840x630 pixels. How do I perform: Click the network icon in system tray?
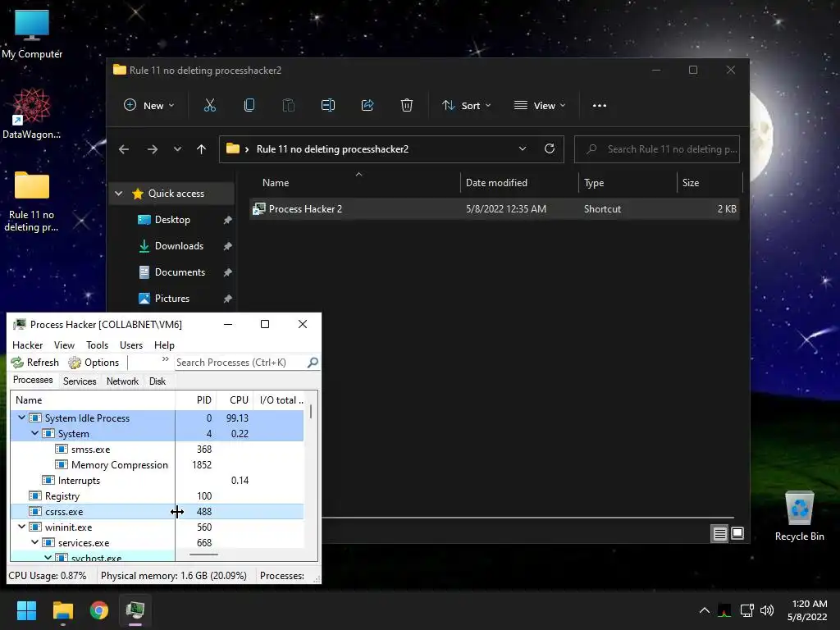(x=746, y=610)
